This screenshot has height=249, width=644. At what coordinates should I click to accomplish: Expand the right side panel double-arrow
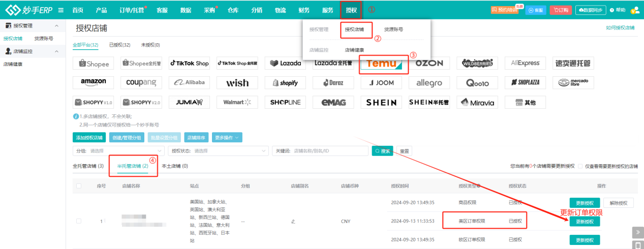(638, 232)
